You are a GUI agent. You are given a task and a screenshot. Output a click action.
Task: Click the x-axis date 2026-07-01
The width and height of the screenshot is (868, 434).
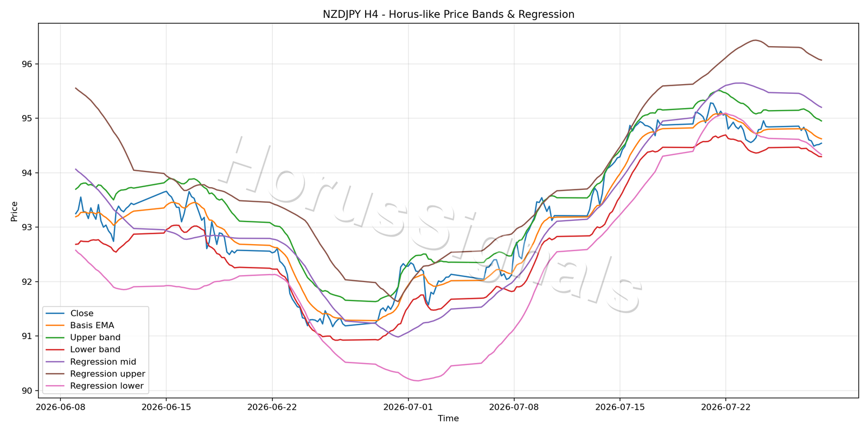(x=409, y=407)
